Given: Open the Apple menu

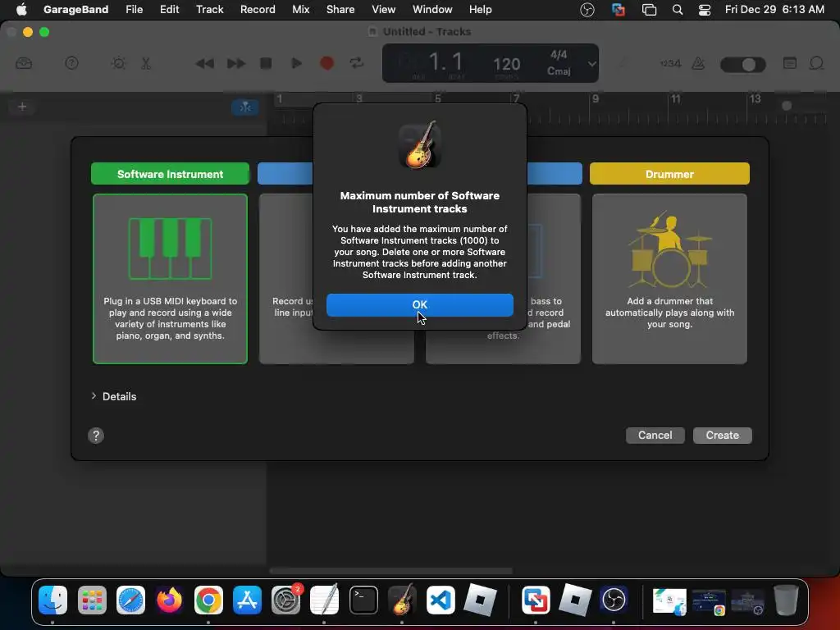Looking at the screenshot, I should [21, 9].
